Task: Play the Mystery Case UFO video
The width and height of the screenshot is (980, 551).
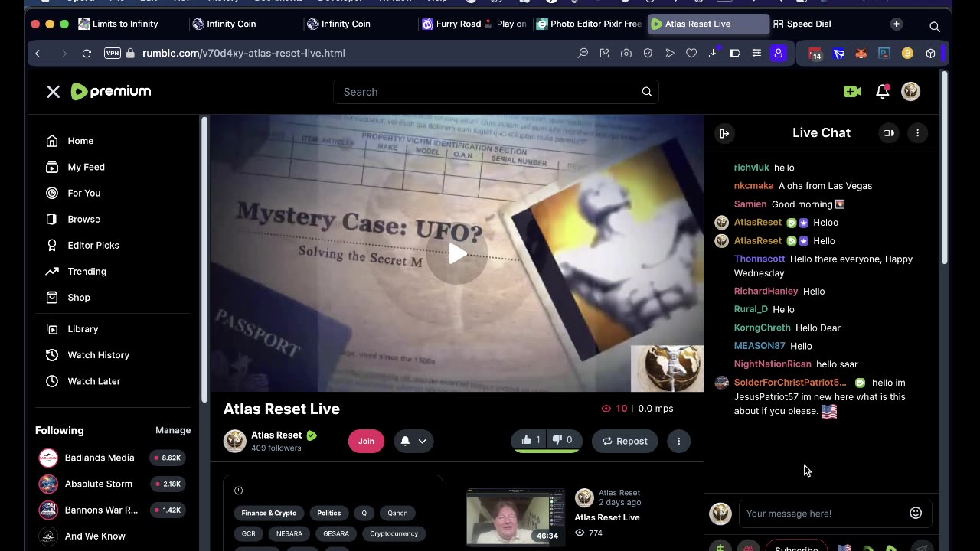Action: [456, 254]
